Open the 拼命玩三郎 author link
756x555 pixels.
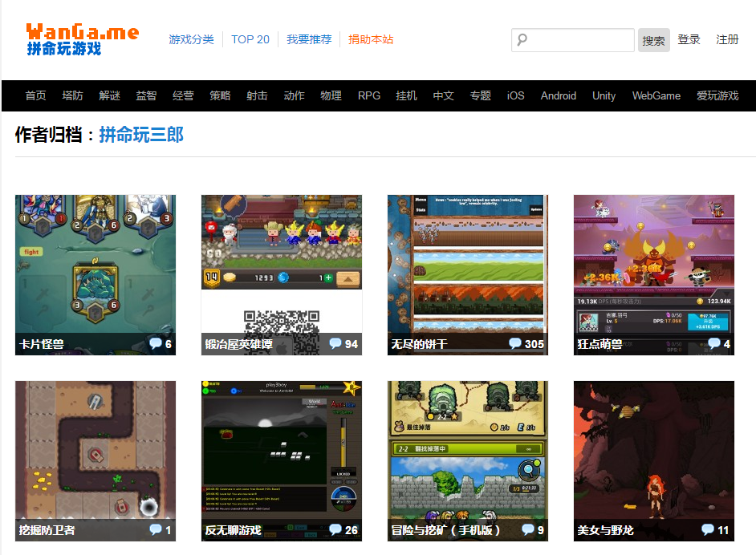click(x=141, y=135)
